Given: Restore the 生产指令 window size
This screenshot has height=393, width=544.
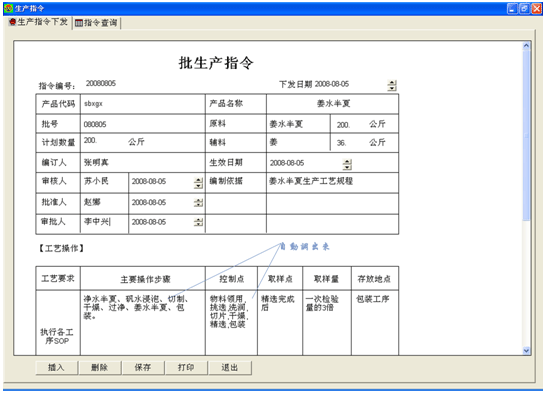Looking at the screenshot, I should pos(524,8).
